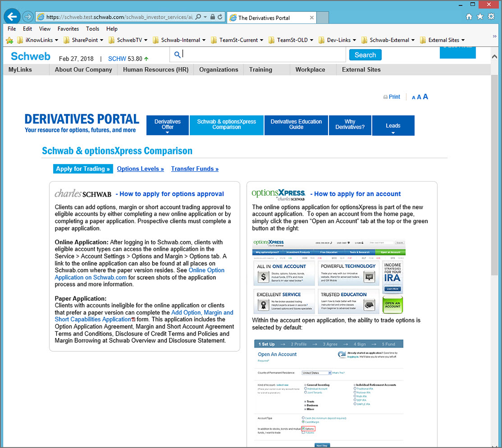The width and height of the screenshot is (502, 448).
Task: Click the Apply for Trading button
Action: point(83,169)
